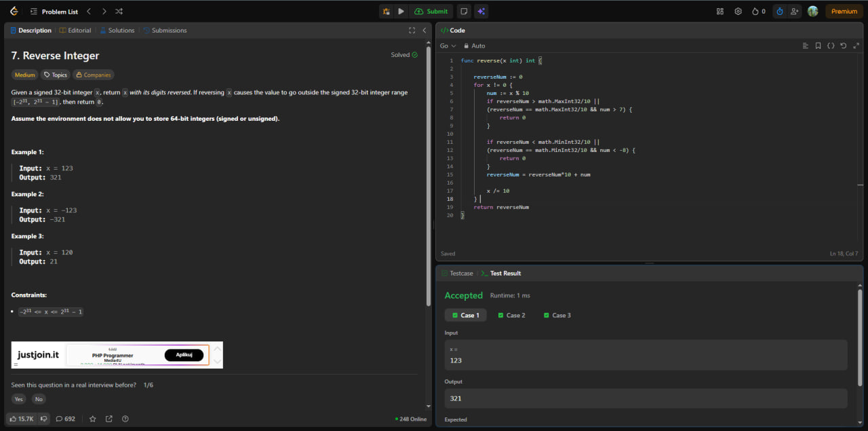Click the input field showing 123
Screen dimensions: 868x431
646,355
